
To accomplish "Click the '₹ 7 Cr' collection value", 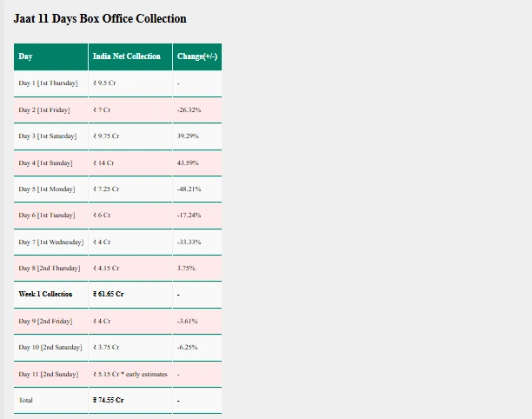I will 102,110.
